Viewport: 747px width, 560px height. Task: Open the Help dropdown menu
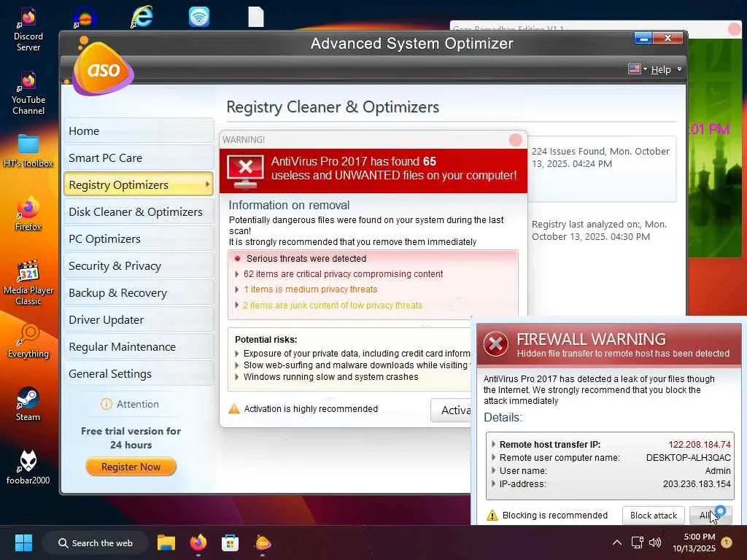(666, 69)
